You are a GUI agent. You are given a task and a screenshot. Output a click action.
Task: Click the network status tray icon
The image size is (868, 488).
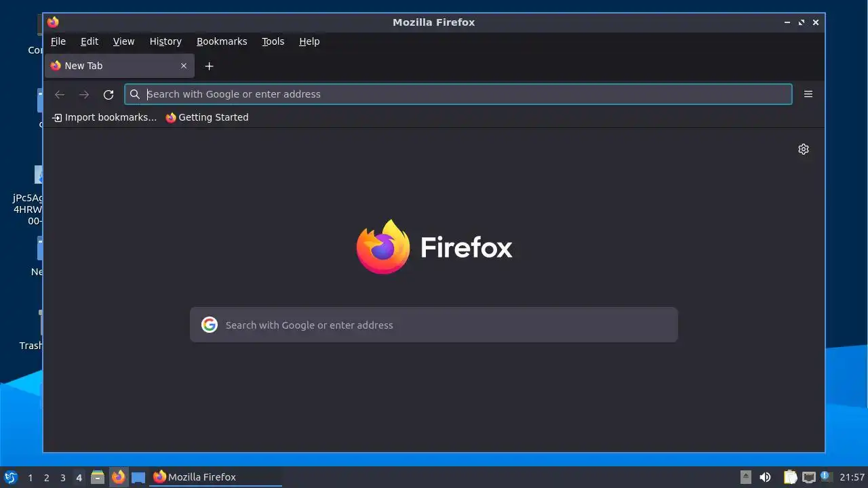click(x=808, y=477)
